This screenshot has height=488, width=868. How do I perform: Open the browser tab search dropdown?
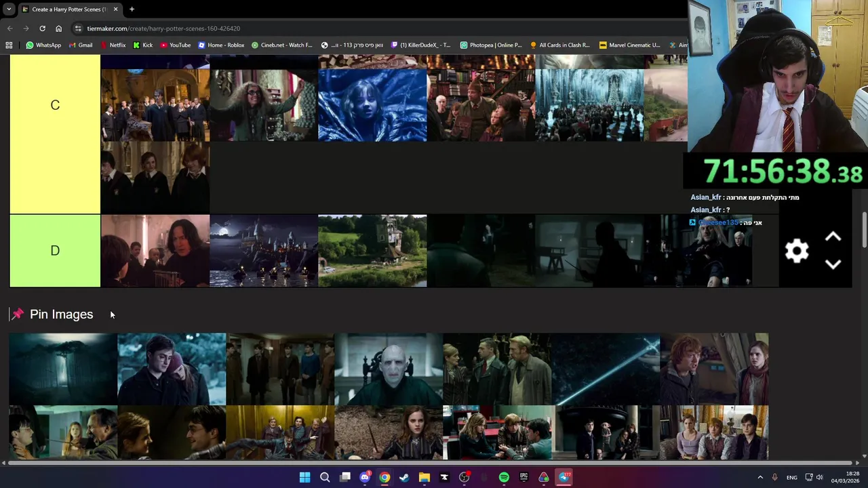pyautogui.click(x=9, y=9)
